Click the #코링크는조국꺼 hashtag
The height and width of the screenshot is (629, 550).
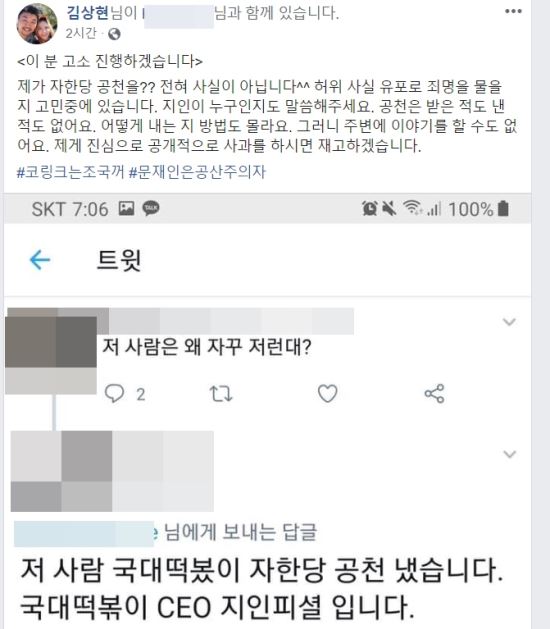coord(71,172)
